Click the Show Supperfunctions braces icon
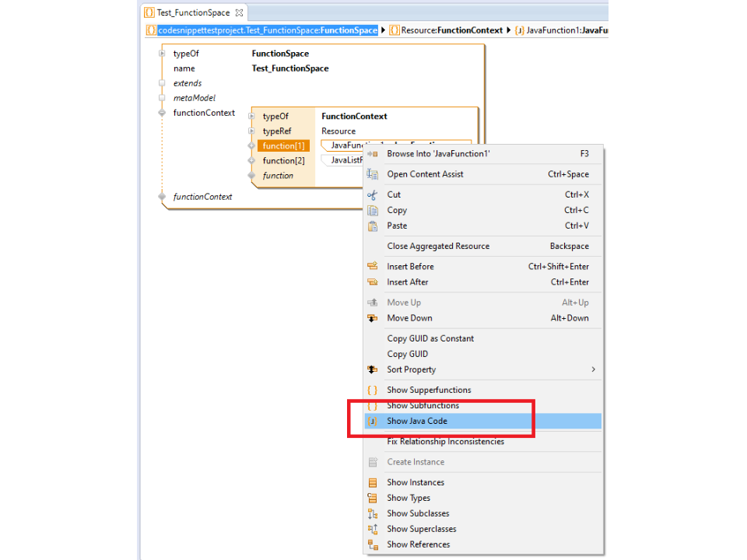Screen dimensions: 747x560 coord(372,390)
